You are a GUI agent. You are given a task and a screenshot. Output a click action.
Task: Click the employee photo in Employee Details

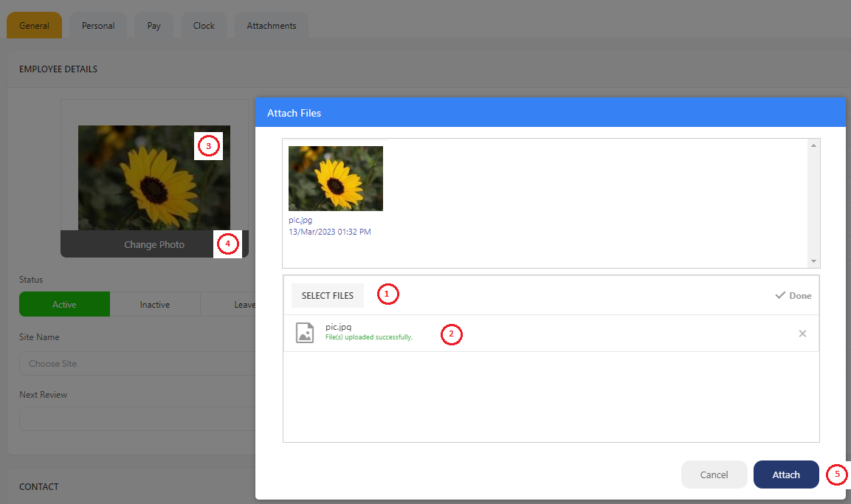(154, 177)
